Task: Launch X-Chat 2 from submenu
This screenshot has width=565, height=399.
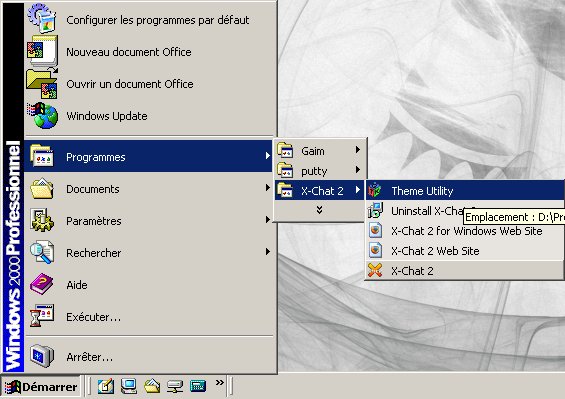Action: 464,270
